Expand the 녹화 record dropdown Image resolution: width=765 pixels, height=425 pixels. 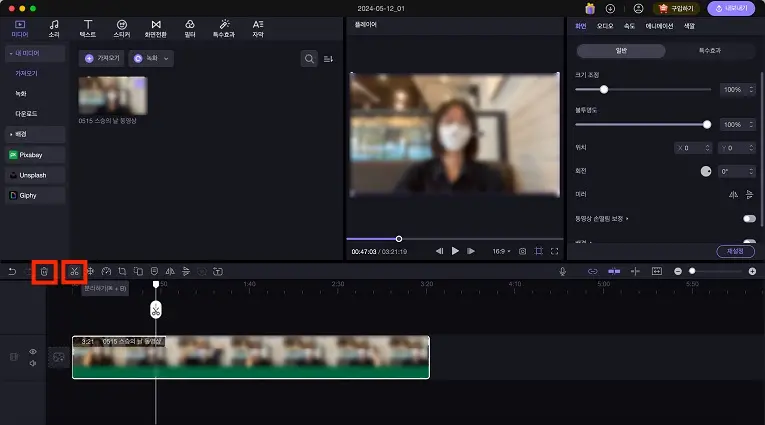coord(153,59)
